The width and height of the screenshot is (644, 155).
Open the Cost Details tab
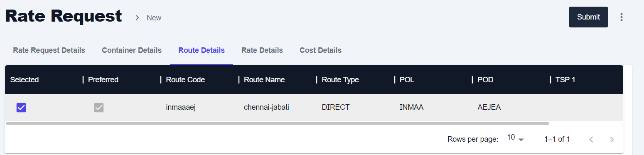click(320, 50)
